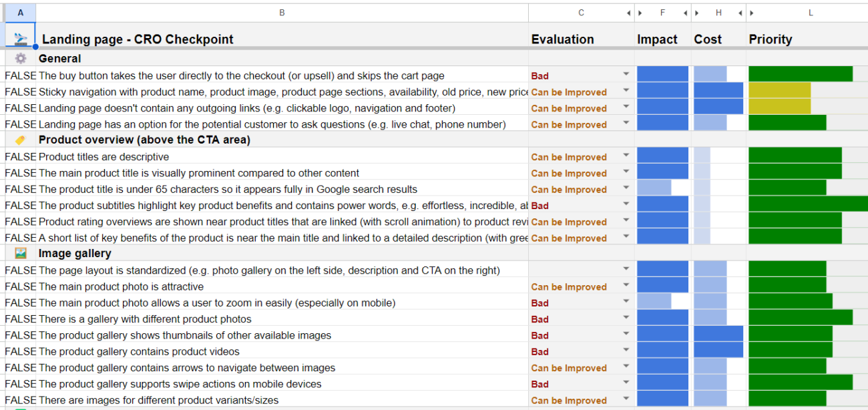Select the column L header
This screenshot has width=868, height=410.
click(811, 13)
